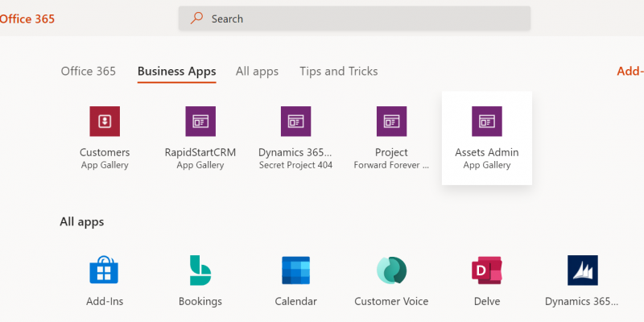
Task: Launch the Bookings app icon
Action: point(200,270)
